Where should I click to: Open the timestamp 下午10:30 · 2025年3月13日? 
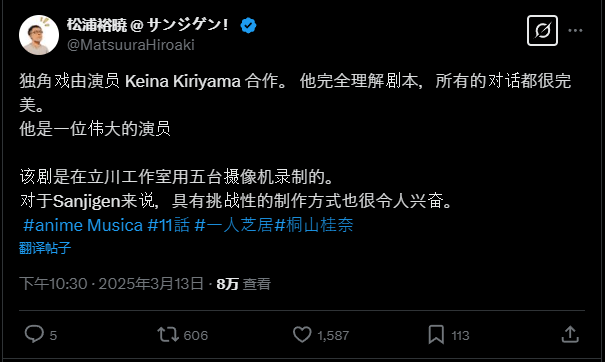click(x=112, y=284)
